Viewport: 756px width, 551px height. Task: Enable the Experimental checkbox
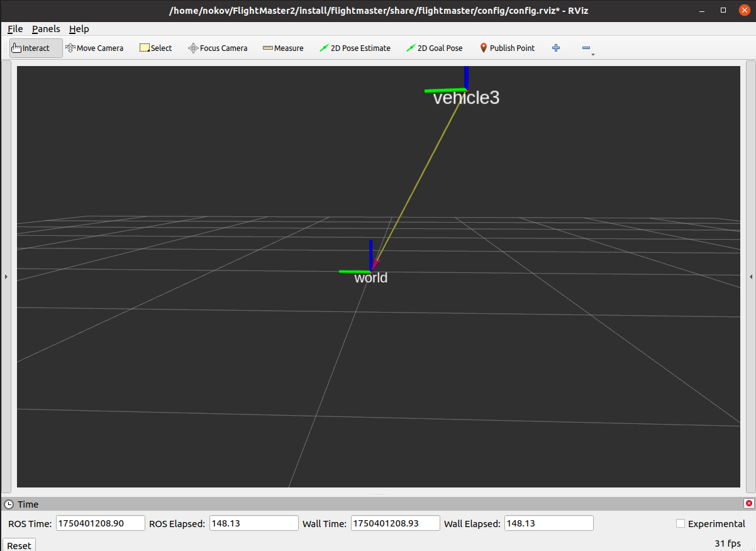click(x=681, y=523)
